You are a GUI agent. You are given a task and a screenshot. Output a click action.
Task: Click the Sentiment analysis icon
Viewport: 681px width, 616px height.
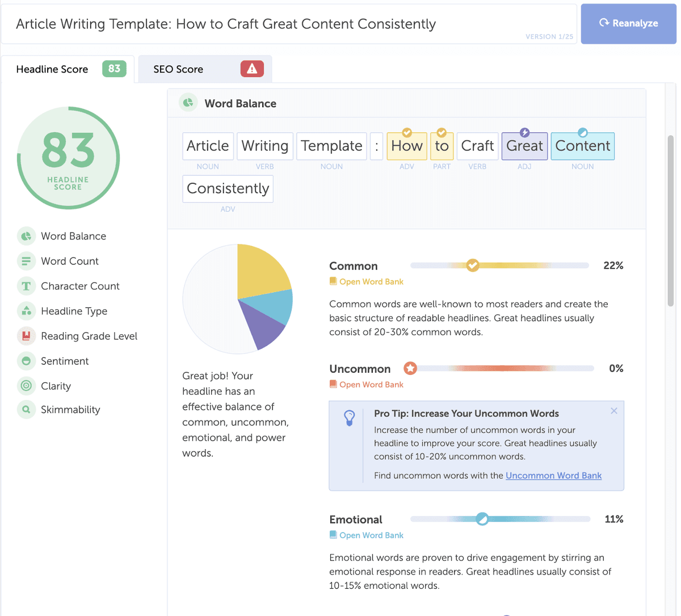(27, 361)
